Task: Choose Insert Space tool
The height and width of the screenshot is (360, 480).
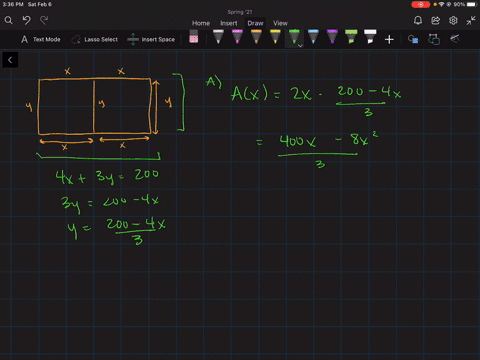Action: (151, 39)
